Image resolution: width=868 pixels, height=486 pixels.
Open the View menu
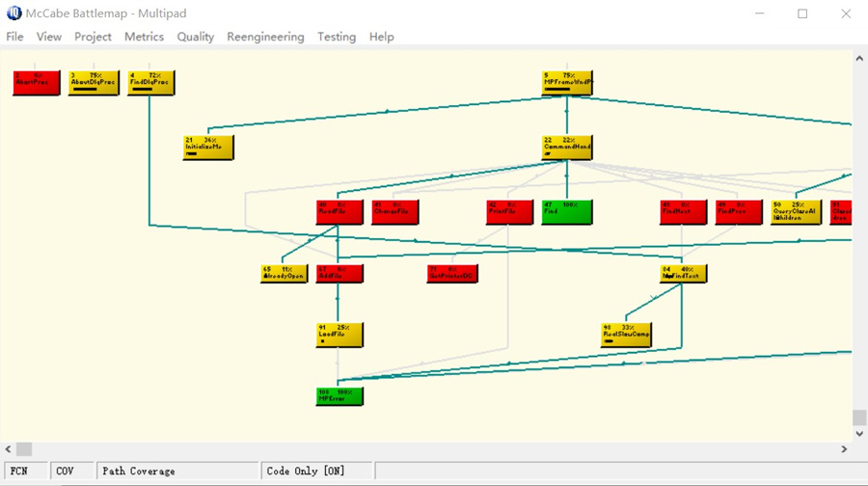click(x=49, y=37)
